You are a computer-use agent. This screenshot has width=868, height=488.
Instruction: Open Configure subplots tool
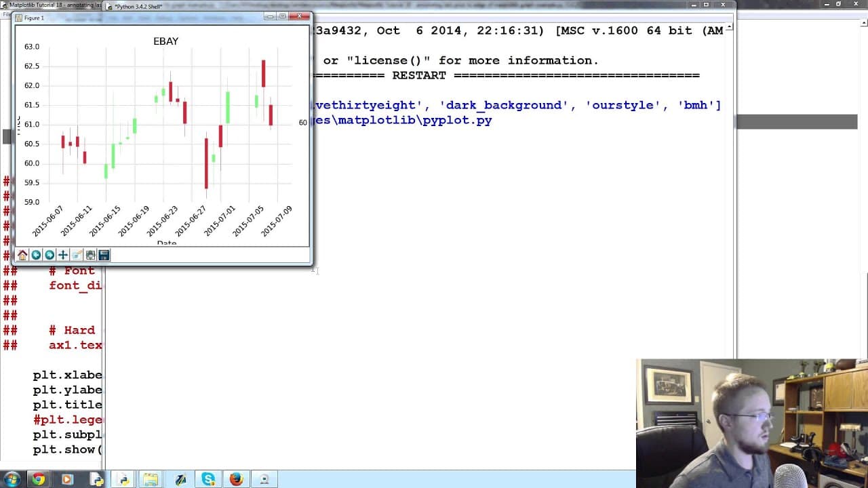(90, 255)
